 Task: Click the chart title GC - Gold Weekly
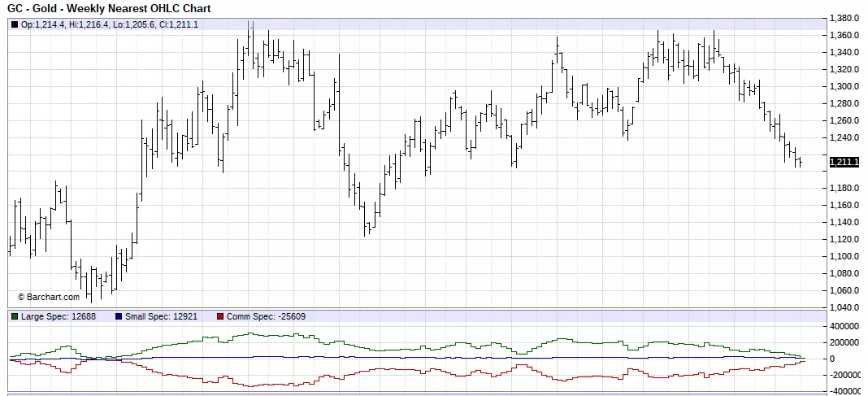click(x=109, y=8)
